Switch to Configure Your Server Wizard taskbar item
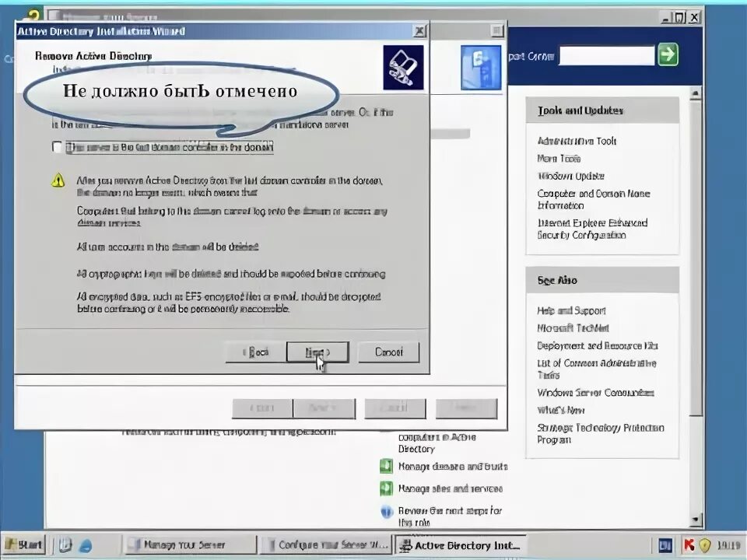 pos(326,544)
